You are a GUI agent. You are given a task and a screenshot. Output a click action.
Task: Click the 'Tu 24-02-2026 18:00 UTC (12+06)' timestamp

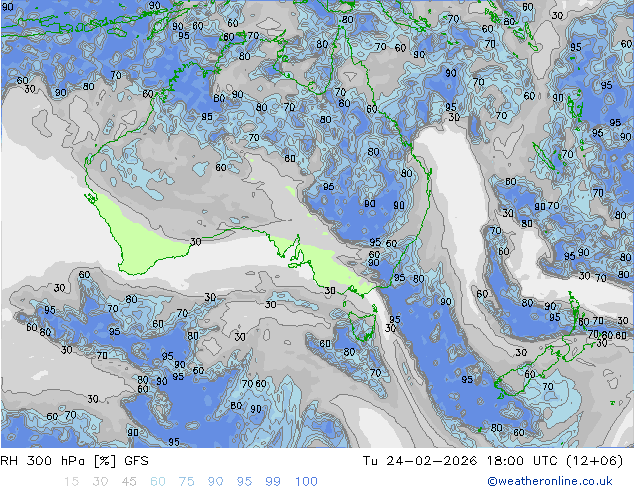click(493, 461)
